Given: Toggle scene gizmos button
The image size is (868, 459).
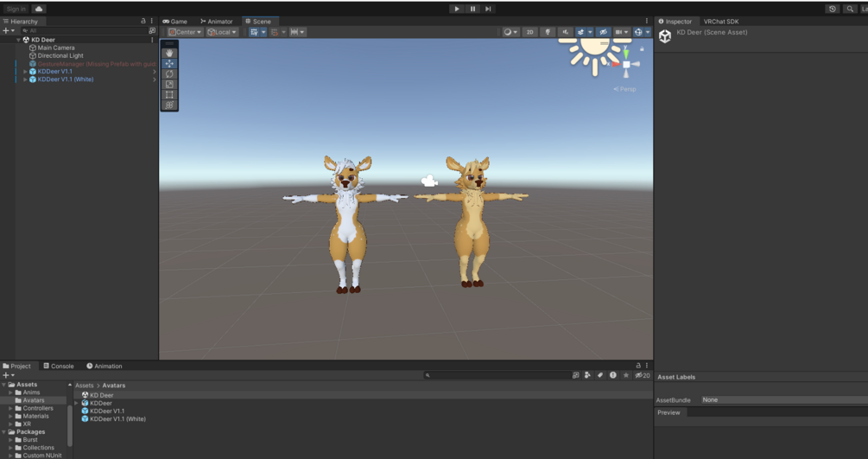Looking at the screenshot, I should point(638,32).
